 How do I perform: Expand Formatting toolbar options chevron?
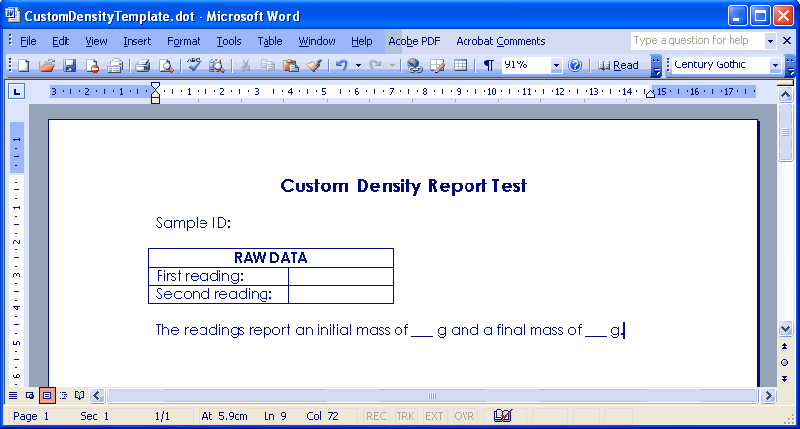[790, 65]
